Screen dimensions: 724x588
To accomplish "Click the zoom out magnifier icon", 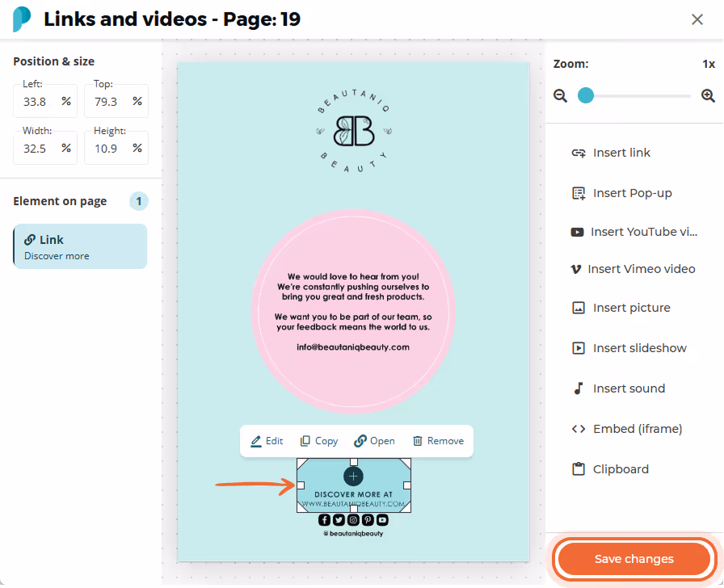I will coord(560,96).
